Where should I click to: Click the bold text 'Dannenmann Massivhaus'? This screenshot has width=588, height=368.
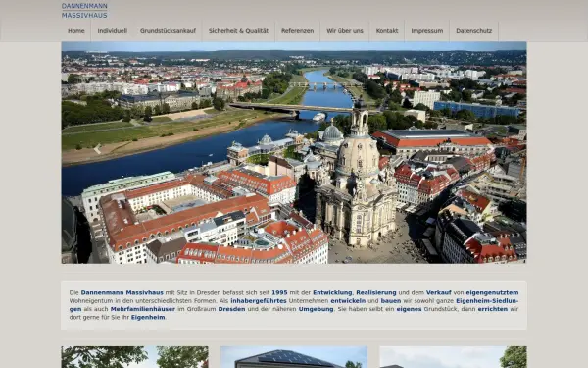click(122, 292)
